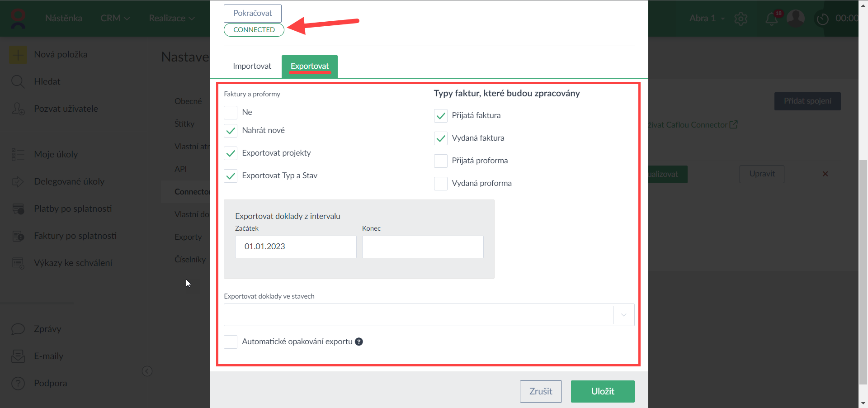Viewport: 868px width, 408px height.
Task: Toggle Automatické opakování exportu checkbox
Action: click(231, 342)
